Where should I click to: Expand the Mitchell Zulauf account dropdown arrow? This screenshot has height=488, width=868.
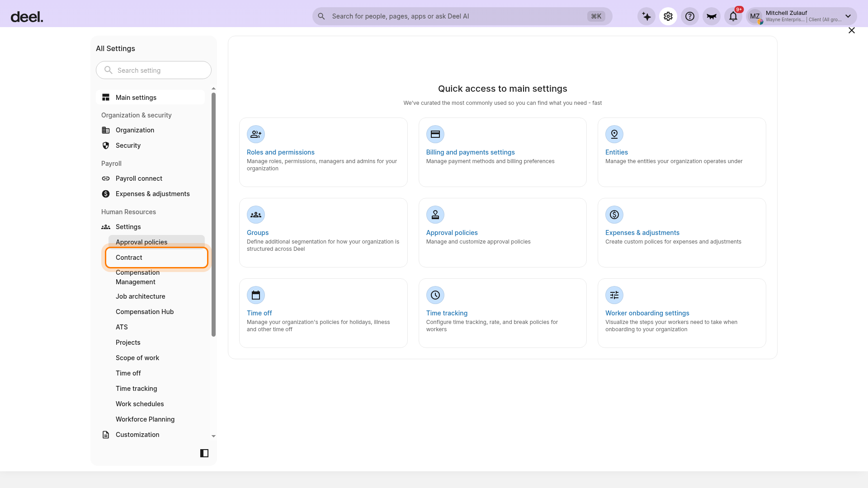pyautogui.click(x=848, y=16)
